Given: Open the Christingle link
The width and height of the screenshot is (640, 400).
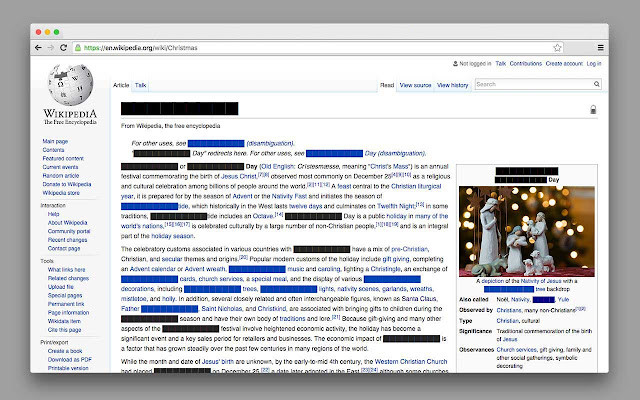Looking at the screenshot, I should [385, 269].
